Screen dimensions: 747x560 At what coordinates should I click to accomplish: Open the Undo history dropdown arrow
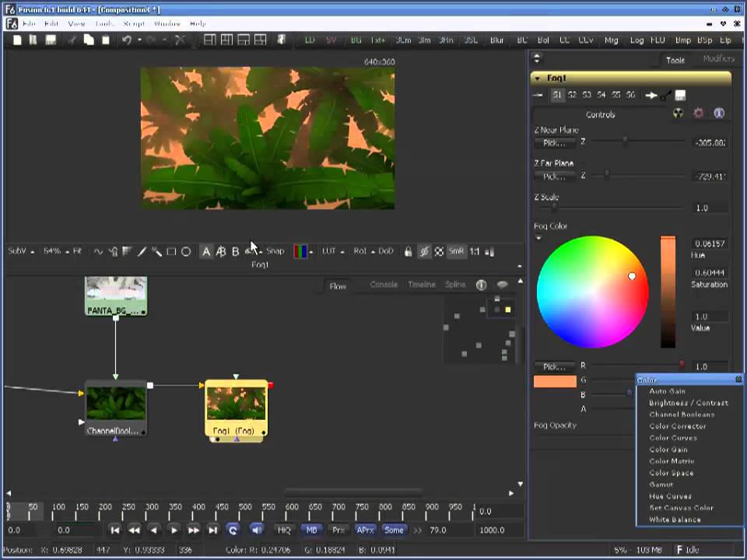point(139,40)
